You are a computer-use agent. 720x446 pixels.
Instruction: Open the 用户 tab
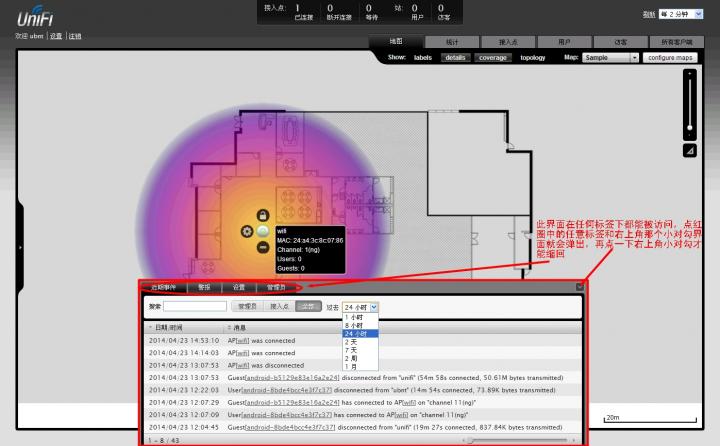[x=564, y=42]
